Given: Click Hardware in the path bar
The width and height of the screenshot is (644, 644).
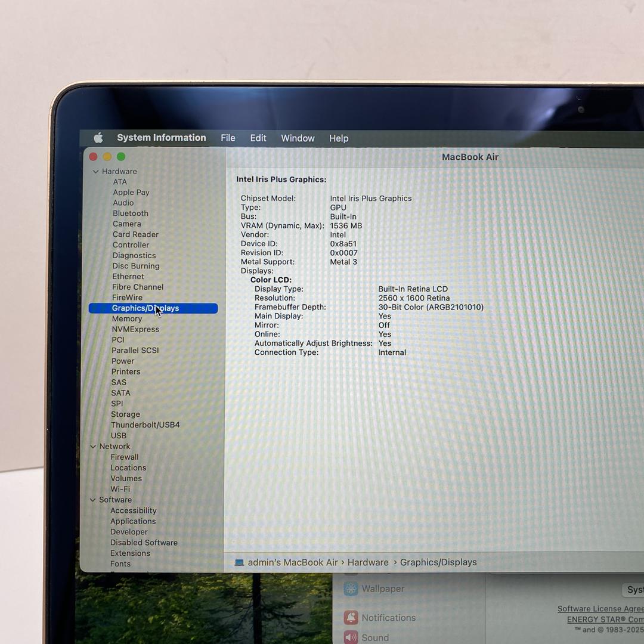Looking at the screenshot, I should coord(368,562).
